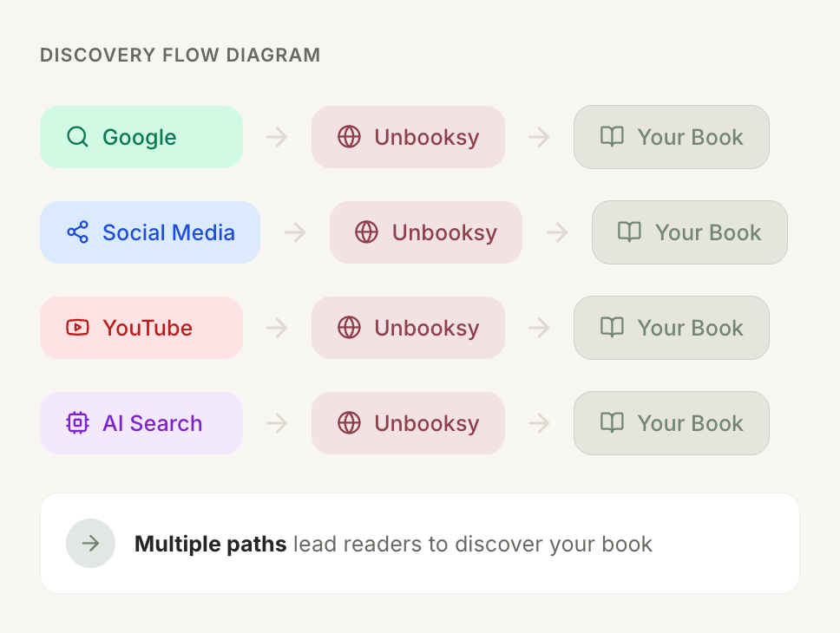This screenshot has height=633, width=840.
Task: Click the arrow before Your Book in the YouTube row
Action: (x=539, y=327)
